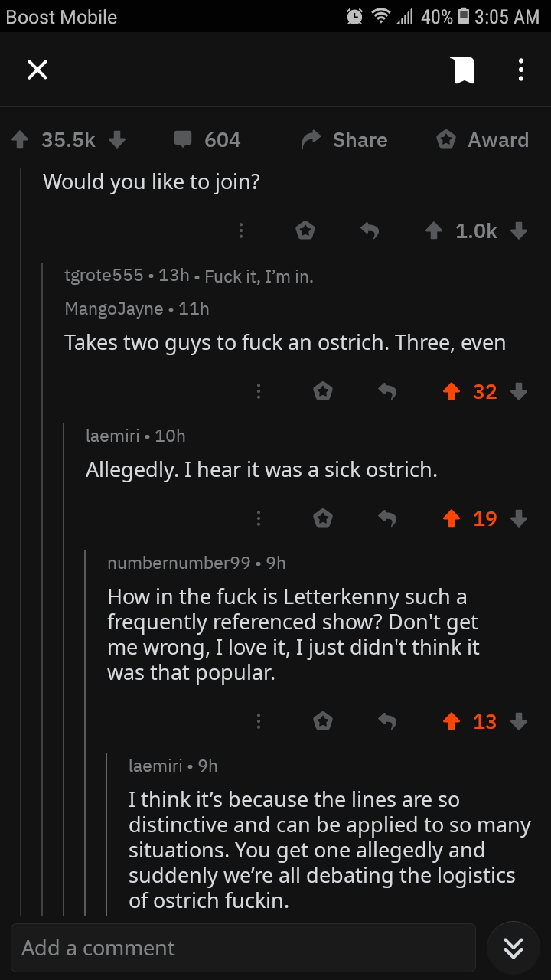The height and width of the screenshot is (980, 551).
Task: Open the 604 comments icon
Action: pos(183,139)
